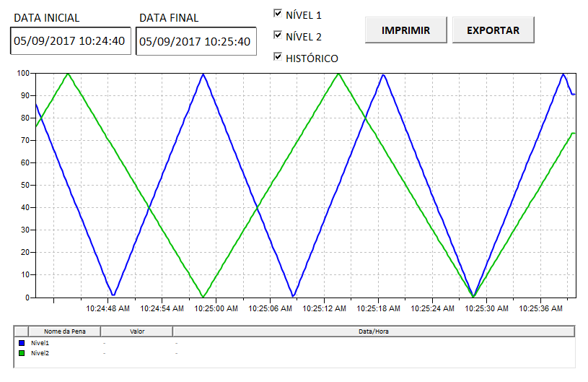
Task: Click the 10:25:00 AM time axis label
Action: (216, 308)
